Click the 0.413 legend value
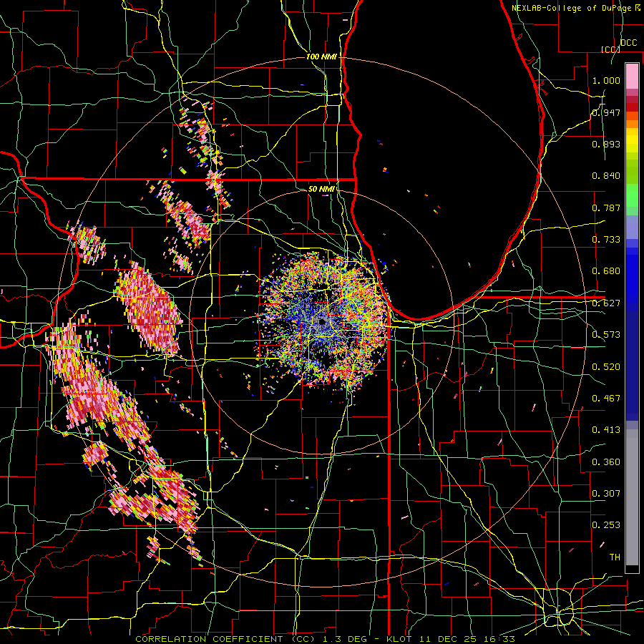The height and width of the screenshot is (644, 644). (606, 430)
